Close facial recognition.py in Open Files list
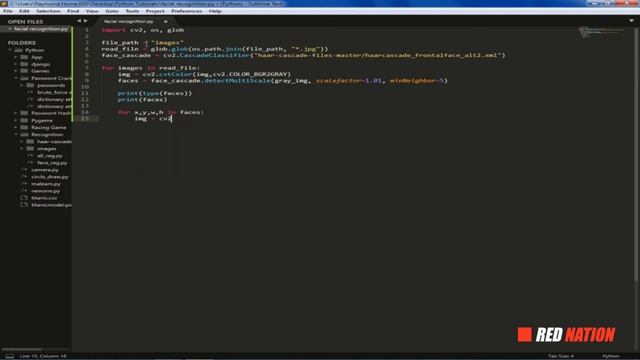Screen dimensions: 640x360 [10, 29]
